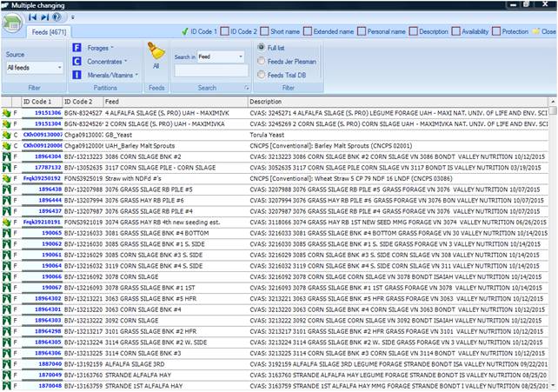Toggle the ID Code 1 checkmark
This screenshot has width=558, height=392.
184,31
